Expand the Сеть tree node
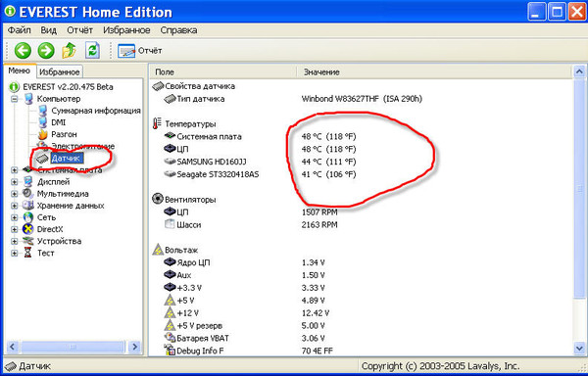The image size is (588, 376). click(x=15, y=217)
